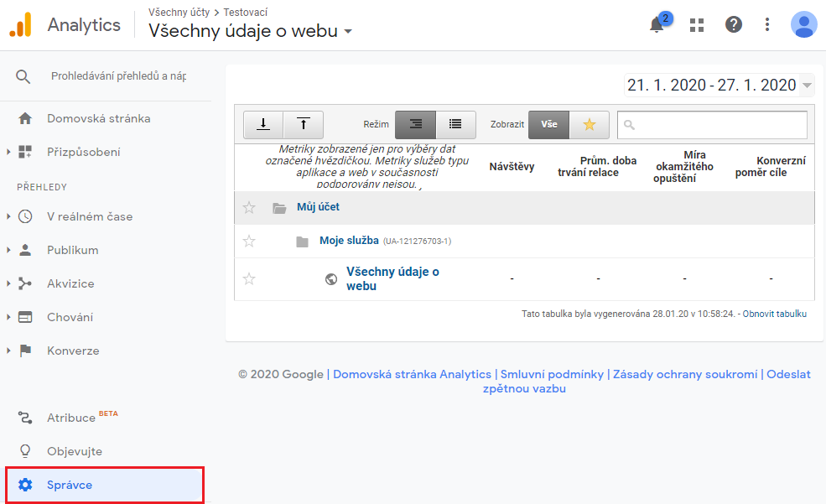Click the Přizpůsobení dashboard icon
Viewport: 826px width, 504px height.
tap(25, 152)
